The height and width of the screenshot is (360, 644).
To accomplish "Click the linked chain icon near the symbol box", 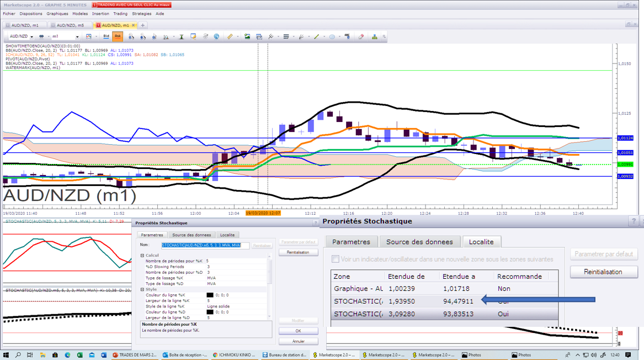I will click(41, 36).
